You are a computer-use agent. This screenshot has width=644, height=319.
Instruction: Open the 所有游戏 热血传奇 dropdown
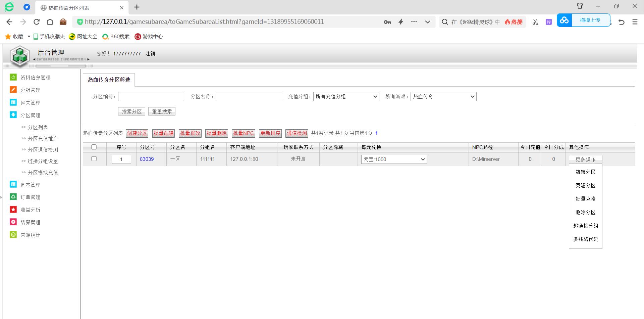point(443,97)
